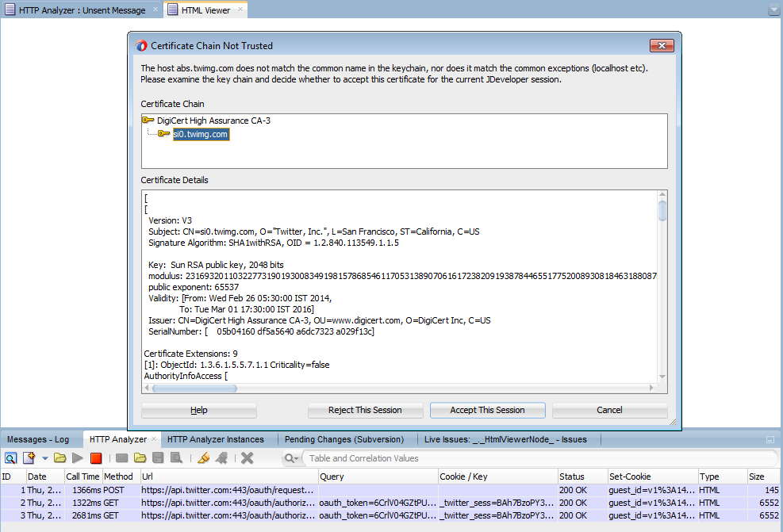The height and width of the screenshot is (532, 783).
Task: Open the editor tab list dropdown at top right
Action: tap(773, 10)
